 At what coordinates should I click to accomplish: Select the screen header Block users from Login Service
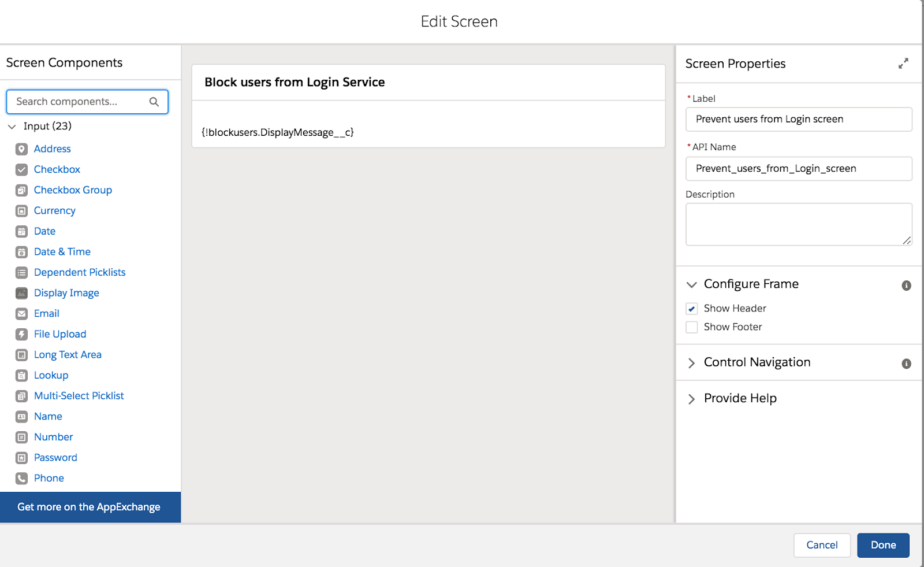click(295, 82)
